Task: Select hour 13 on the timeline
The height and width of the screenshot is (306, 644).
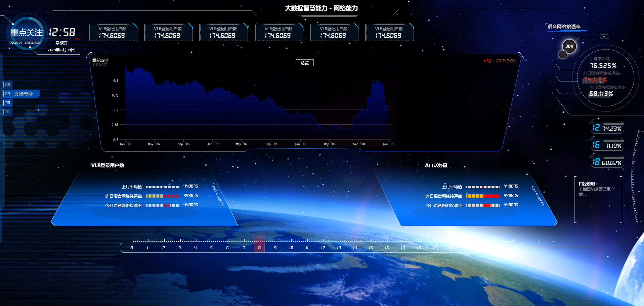Action: pos(339,248)
